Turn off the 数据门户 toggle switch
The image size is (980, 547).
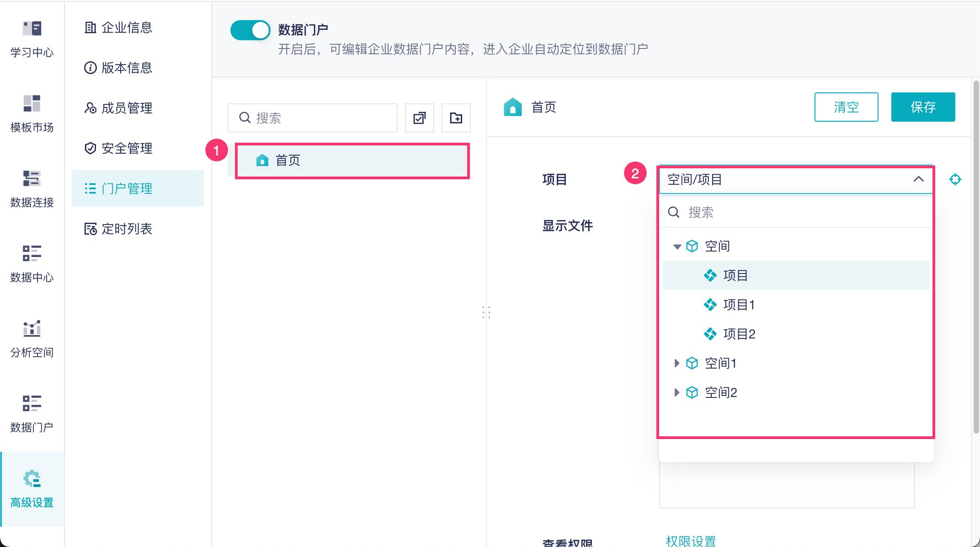[250, 30]
